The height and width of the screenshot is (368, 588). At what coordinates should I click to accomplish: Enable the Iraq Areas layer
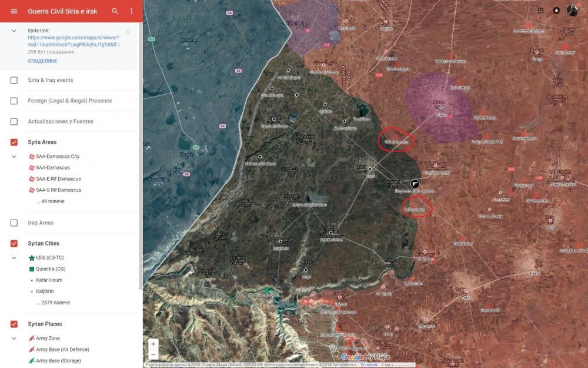14,223
